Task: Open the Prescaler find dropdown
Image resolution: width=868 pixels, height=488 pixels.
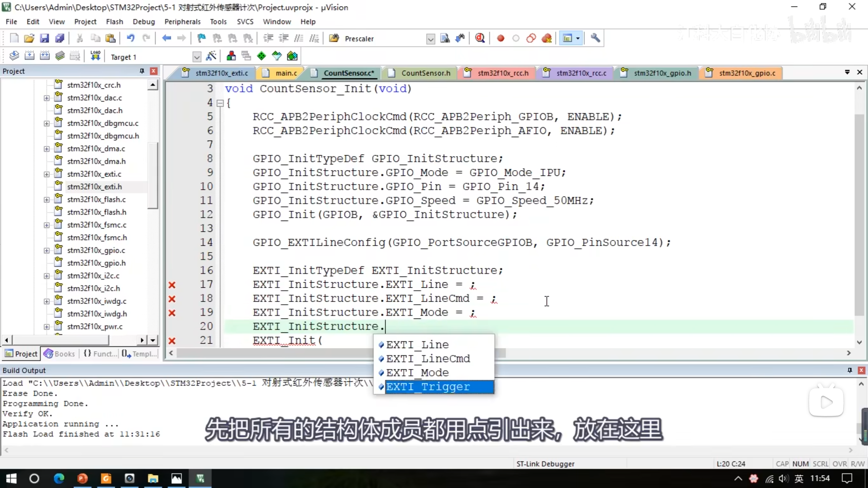Action: pyautogui.click(x=430, y=39)
